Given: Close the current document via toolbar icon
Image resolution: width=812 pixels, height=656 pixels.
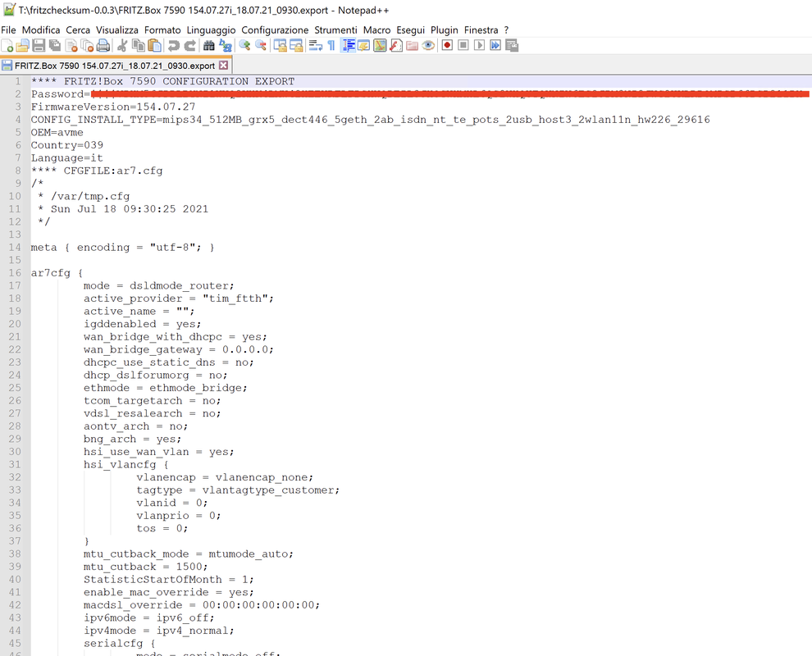Looking at the screenshot, I should (x=71, y=46).
